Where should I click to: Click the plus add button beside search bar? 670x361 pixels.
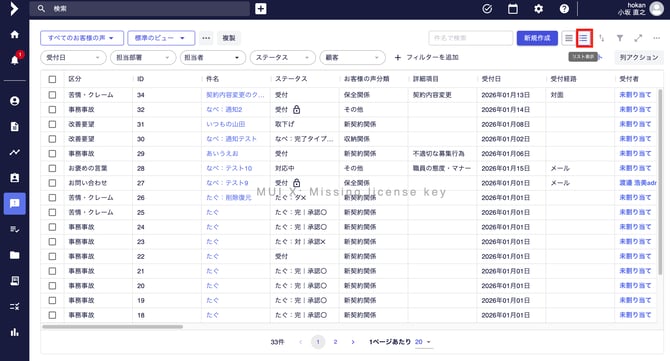coord(261,9)
